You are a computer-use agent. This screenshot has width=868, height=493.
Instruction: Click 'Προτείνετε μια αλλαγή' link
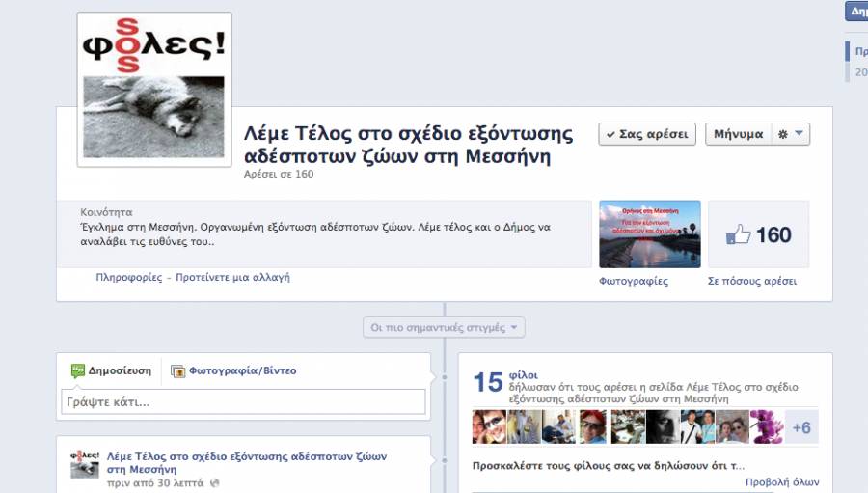[x=232, y=277]
